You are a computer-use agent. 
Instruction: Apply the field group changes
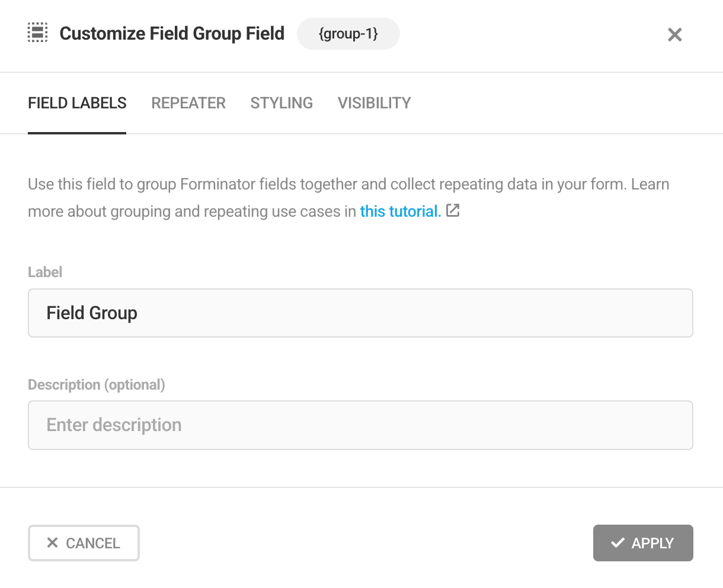pyautogui.click(x=643, y=543)
